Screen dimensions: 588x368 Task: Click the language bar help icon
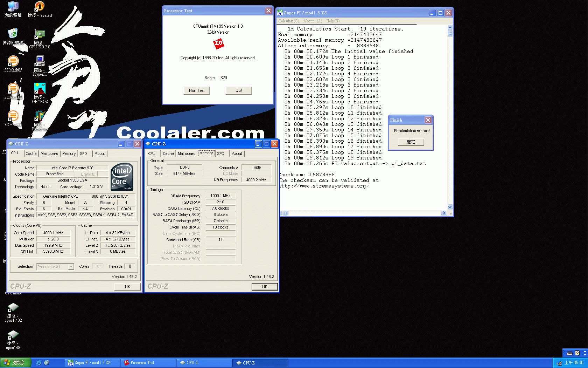(x=577, y=353)
